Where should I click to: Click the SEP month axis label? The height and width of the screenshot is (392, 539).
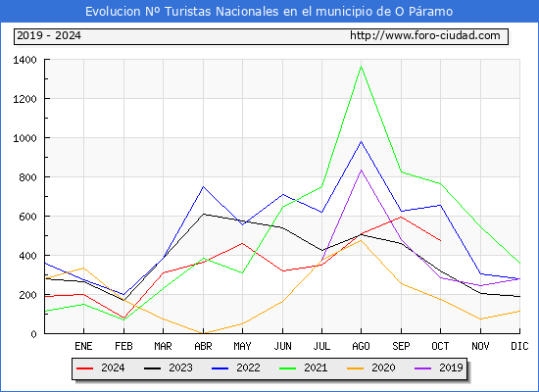(x=401, y=346)
